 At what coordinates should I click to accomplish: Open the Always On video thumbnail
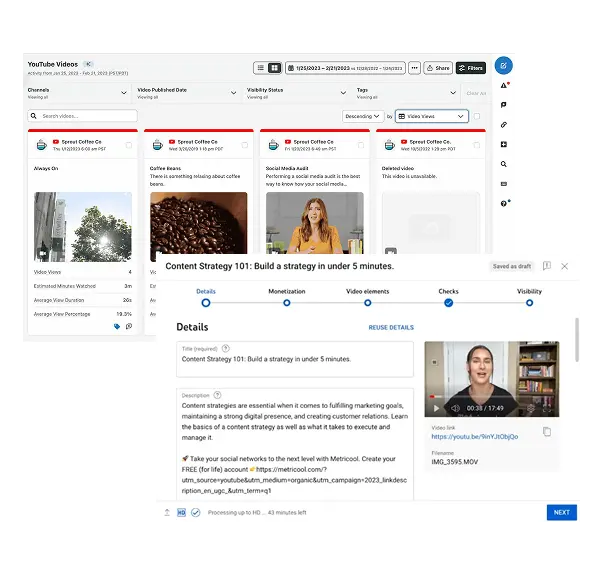tap(83, 227)
